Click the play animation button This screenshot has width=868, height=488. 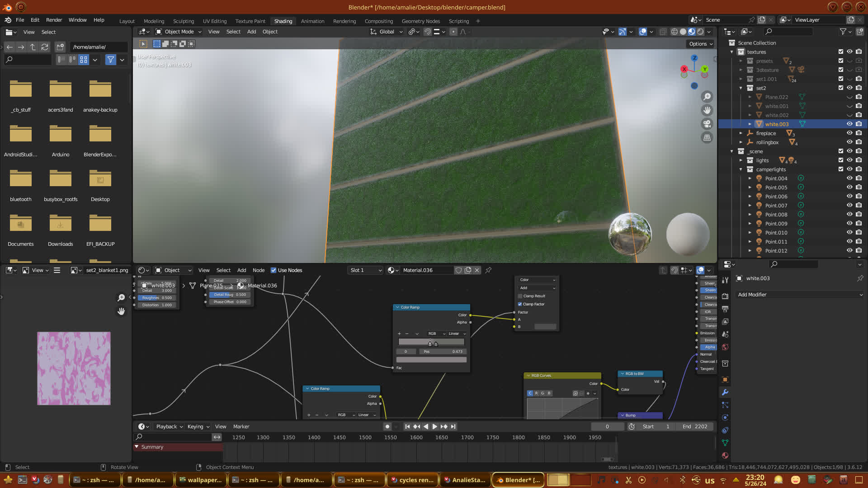434,427
